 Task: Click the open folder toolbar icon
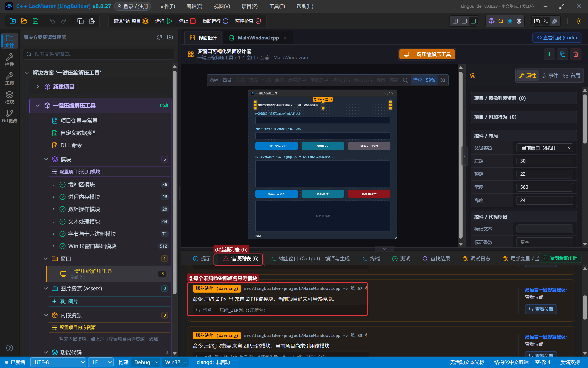pyautogui.click(x=24, y=21)
